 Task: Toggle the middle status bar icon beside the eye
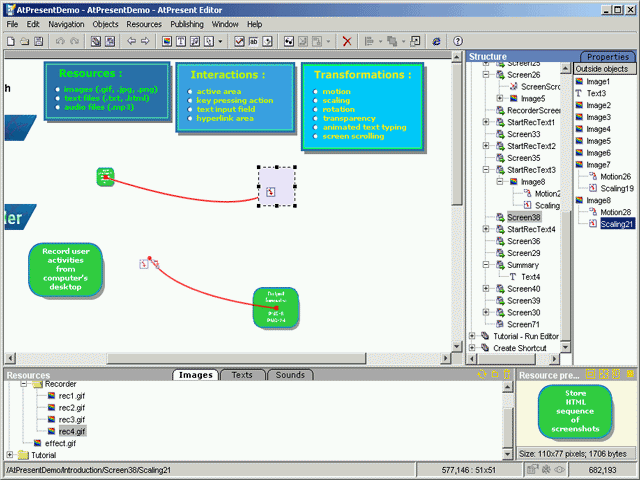tap(546, 470)
